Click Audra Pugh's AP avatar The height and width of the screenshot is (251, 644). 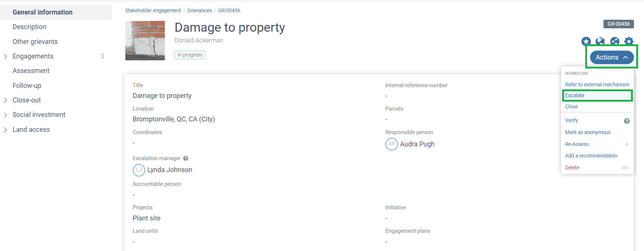(x=392, y=144)
